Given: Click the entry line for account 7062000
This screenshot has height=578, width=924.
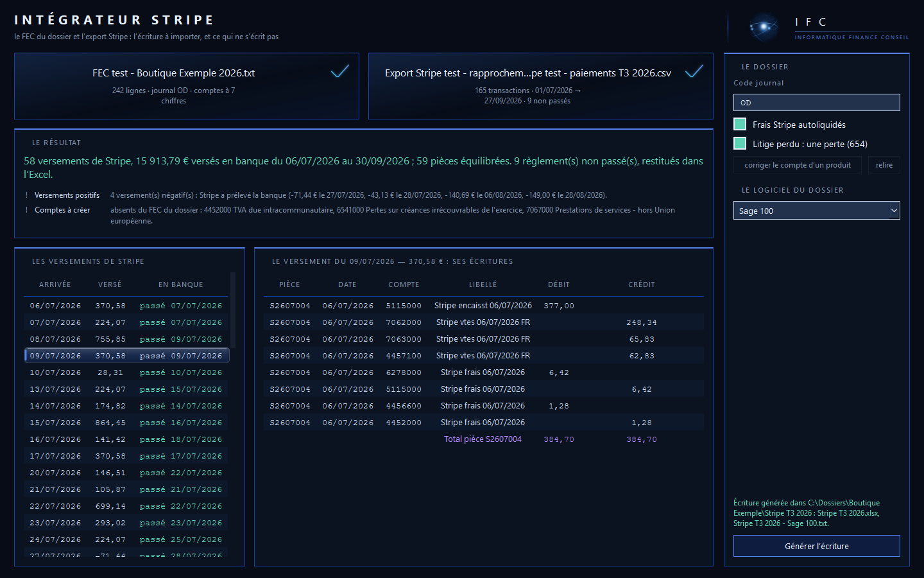Looking at the screenshot, I should pyautogui.click(x=484, y=322).
